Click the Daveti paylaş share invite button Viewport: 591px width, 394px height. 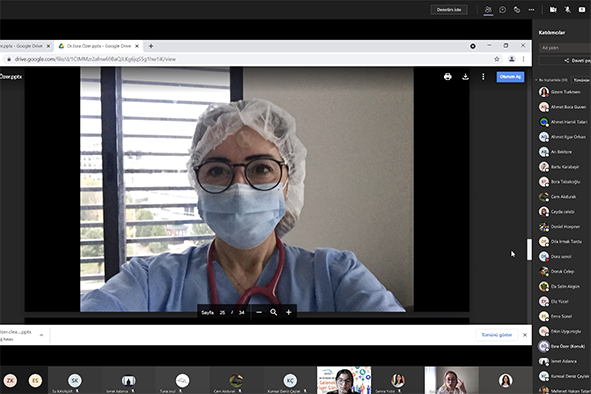pos(565,61)
